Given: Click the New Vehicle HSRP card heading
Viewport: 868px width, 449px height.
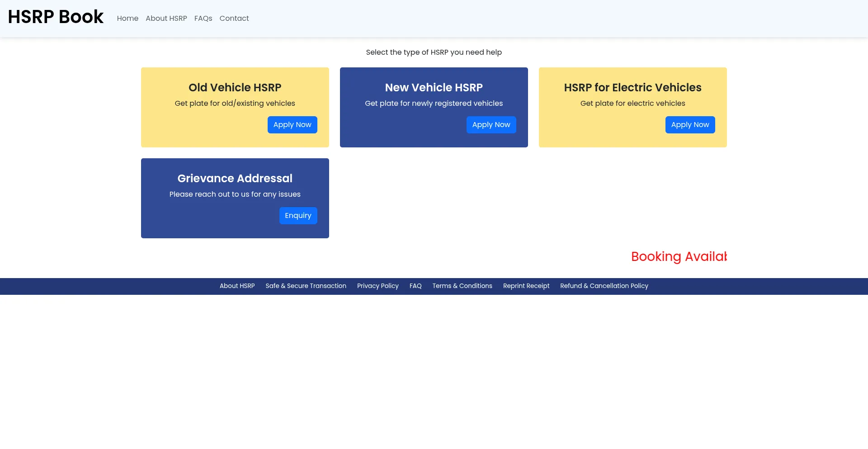Looking at the screenshot, I should [434, 88].
